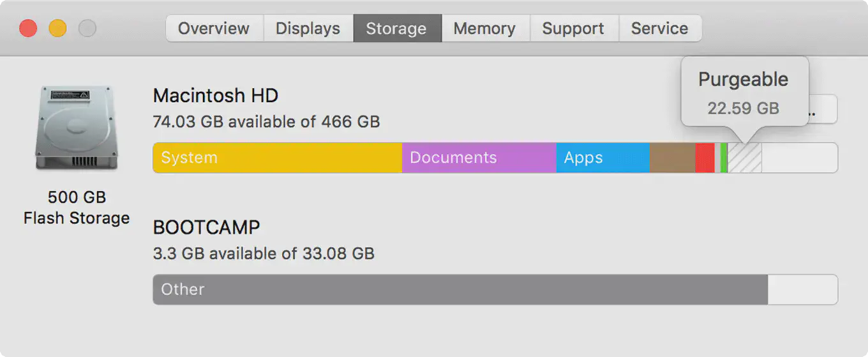Click the free space in Macintosh HD bar

point(799,158)
